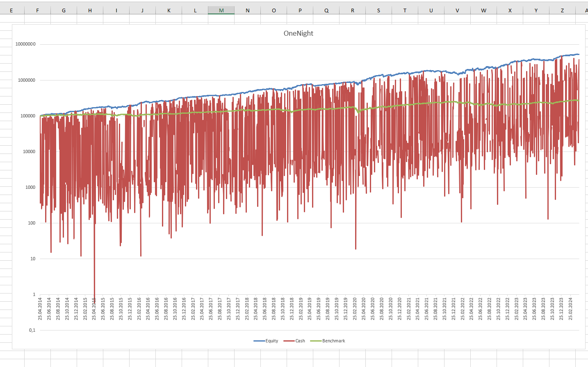
Task: Select the 10000000 vertical axis label
Action: tap(25, 44)
